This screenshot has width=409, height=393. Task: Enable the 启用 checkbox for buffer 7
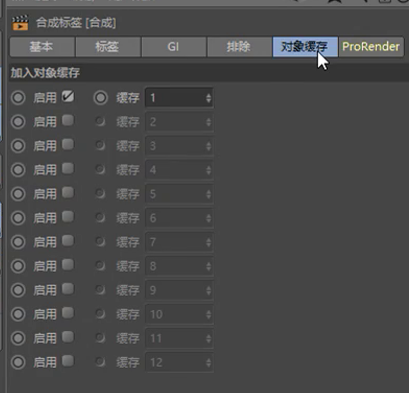coord(68,241)
